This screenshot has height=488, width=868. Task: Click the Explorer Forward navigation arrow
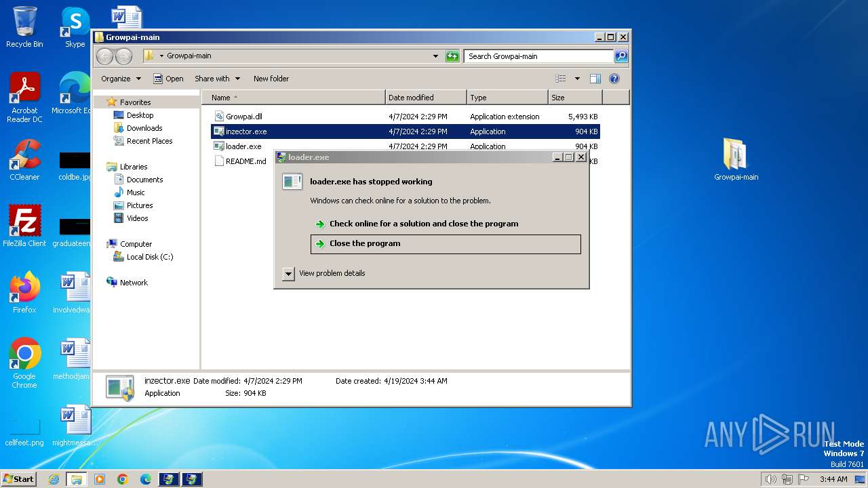pyautogui.click(x=123, y=56)
